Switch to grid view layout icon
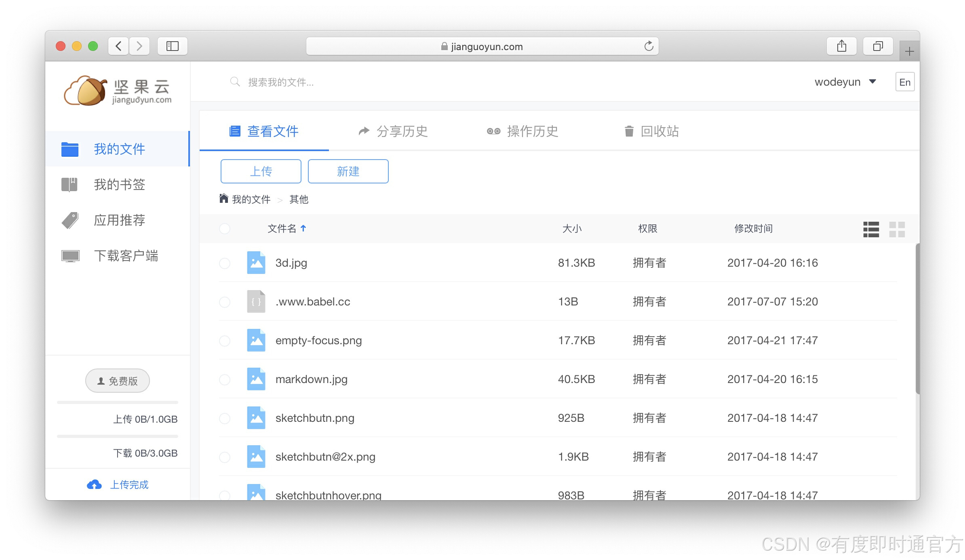This screenshot has height=560, width=965. click(x=897, y=229)
